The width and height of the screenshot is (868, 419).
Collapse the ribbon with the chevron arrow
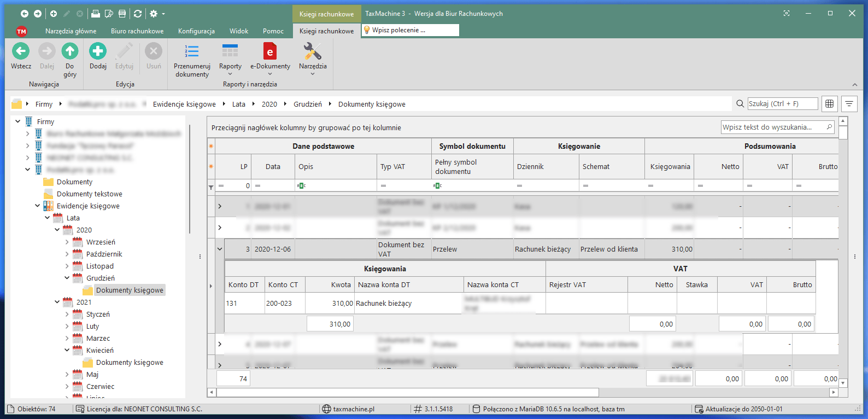854,85
